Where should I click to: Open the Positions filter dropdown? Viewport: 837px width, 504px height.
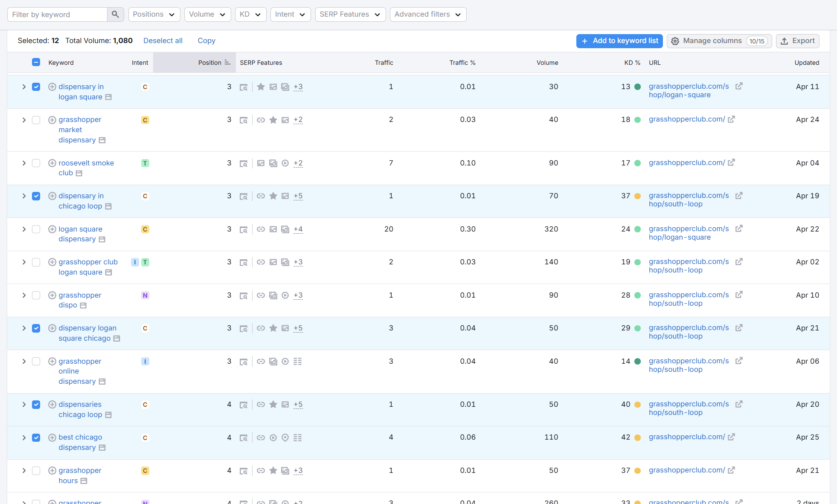154,14
